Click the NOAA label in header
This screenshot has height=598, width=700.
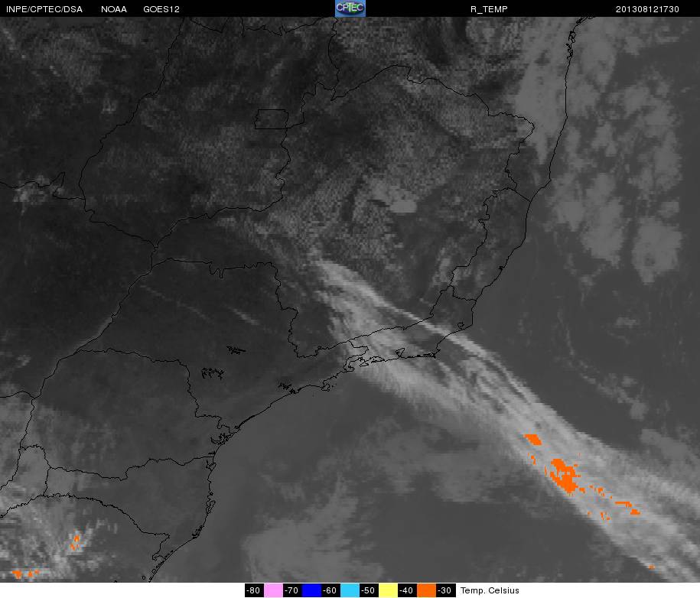point(114,9)
